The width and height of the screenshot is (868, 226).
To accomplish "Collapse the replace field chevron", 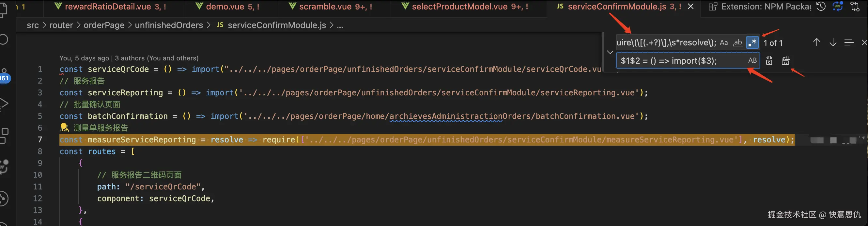I will tap(610, 52).
